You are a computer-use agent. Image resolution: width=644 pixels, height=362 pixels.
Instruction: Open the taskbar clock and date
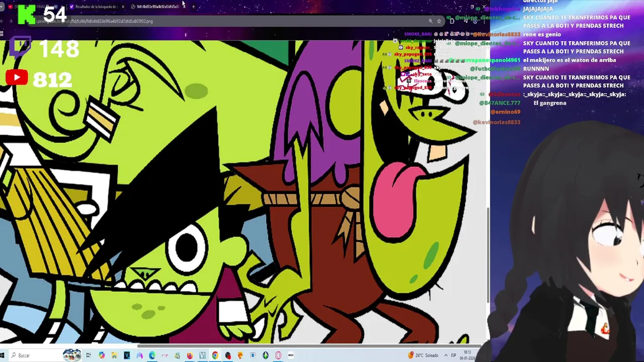point(468,355)
